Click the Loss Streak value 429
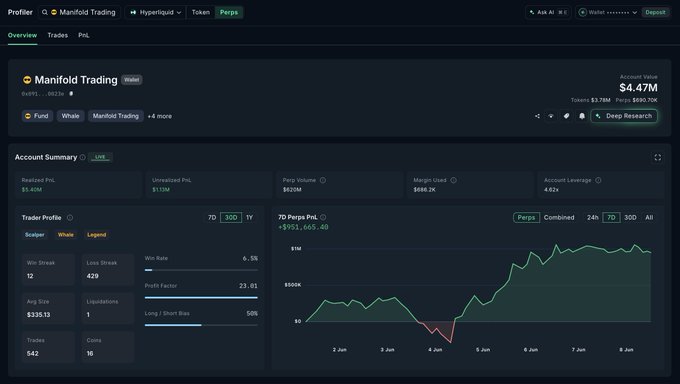This screenshot has height=384, width=680. 92,276
